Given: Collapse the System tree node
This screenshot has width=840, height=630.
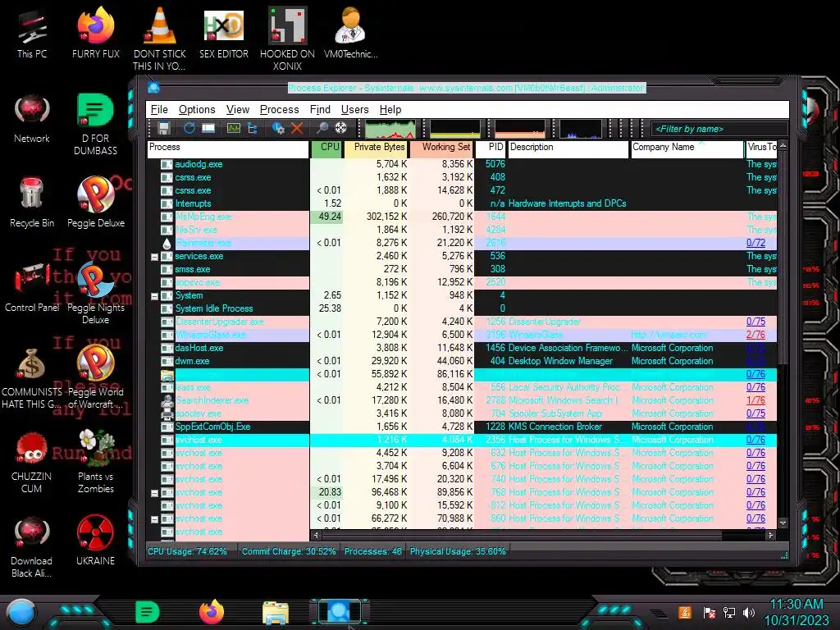Looking at the screenshot, I should pos(154,296).
